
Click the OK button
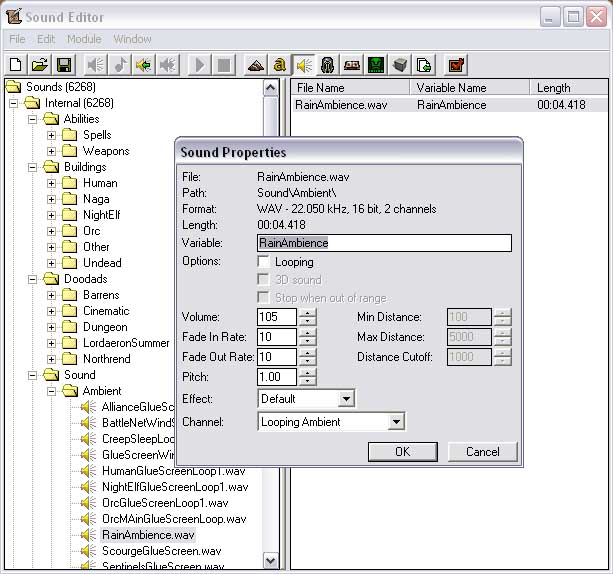[403, 452]
